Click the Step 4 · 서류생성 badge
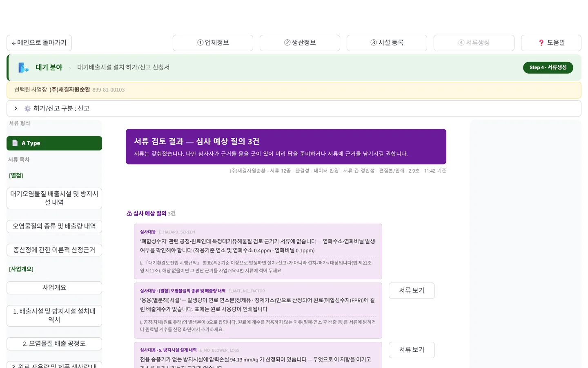This screenshot has width=588, height=368. coord(548,67)
